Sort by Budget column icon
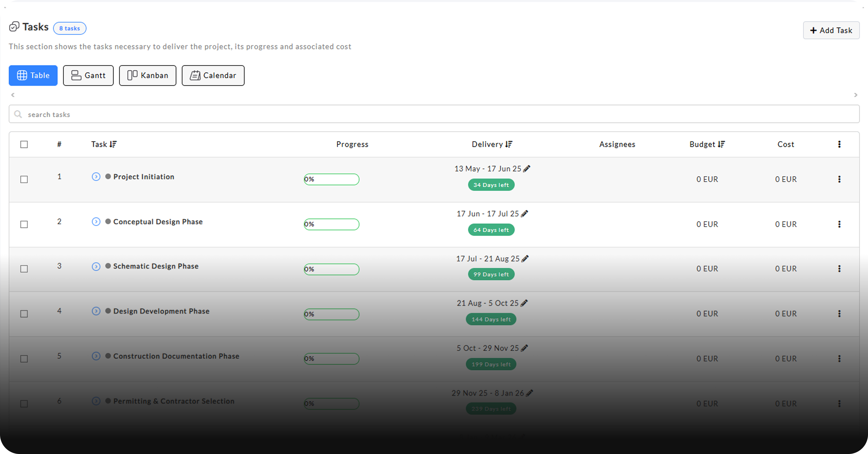868x454 pixels. (721, 144)
